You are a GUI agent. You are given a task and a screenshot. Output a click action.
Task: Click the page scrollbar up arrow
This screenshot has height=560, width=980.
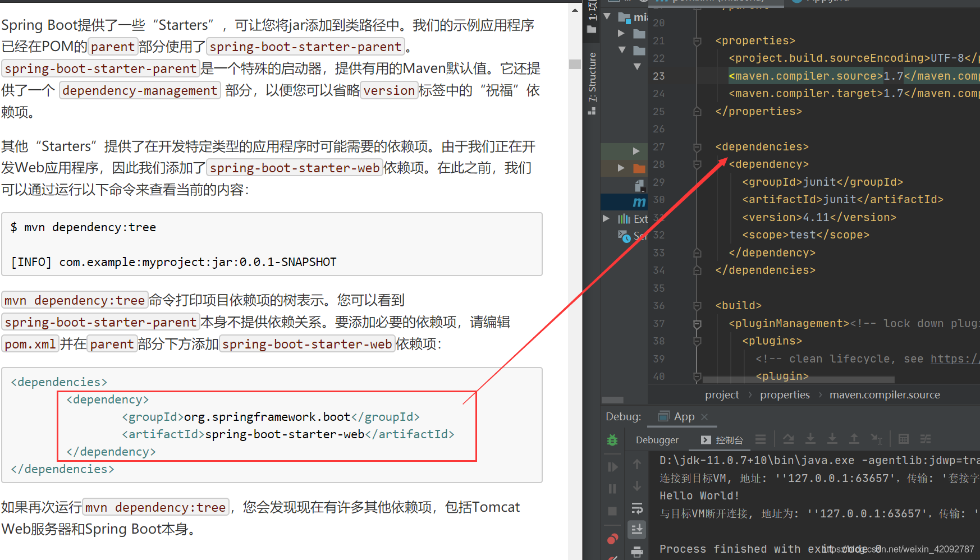575,10
